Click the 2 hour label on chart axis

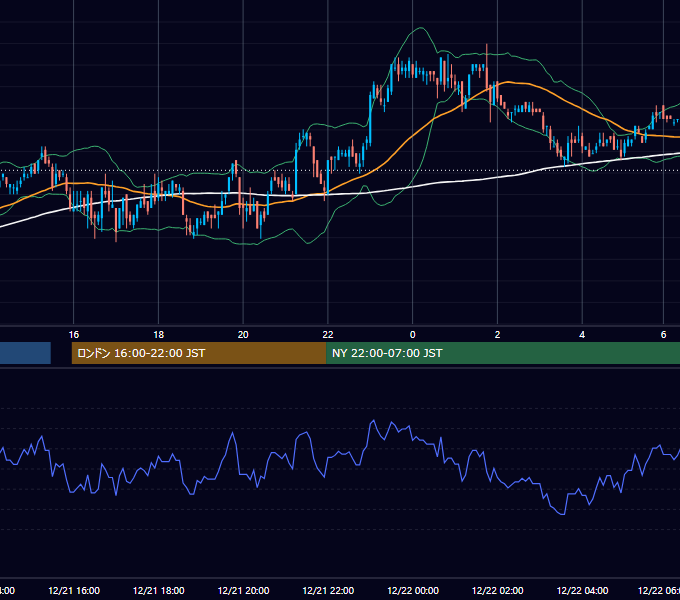pos(497,335)
